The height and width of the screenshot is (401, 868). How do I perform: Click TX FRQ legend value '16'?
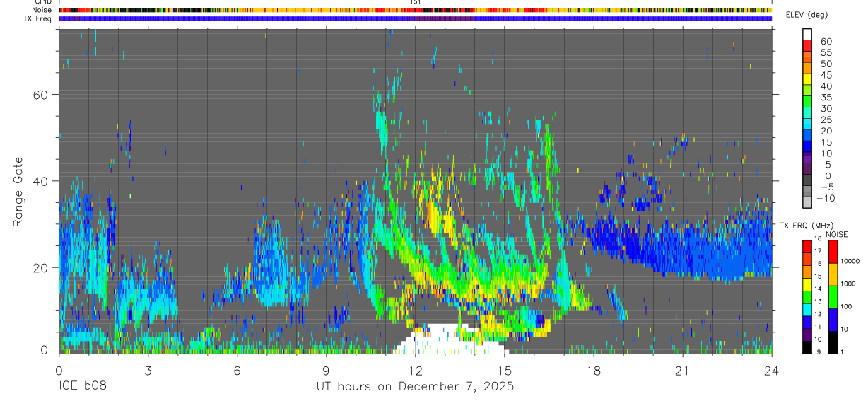tap(818, 264)
